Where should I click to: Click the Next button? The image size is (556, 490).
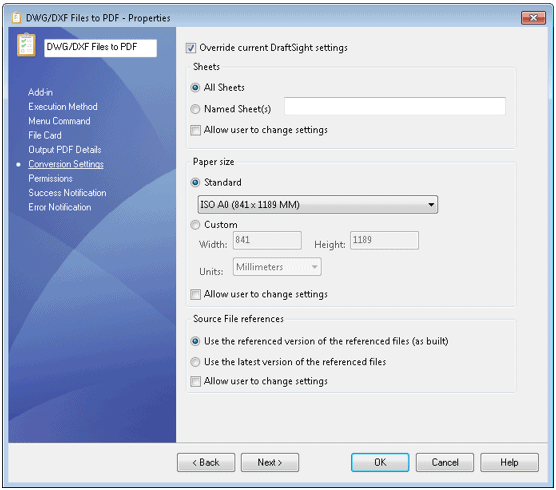coord(270,462)
